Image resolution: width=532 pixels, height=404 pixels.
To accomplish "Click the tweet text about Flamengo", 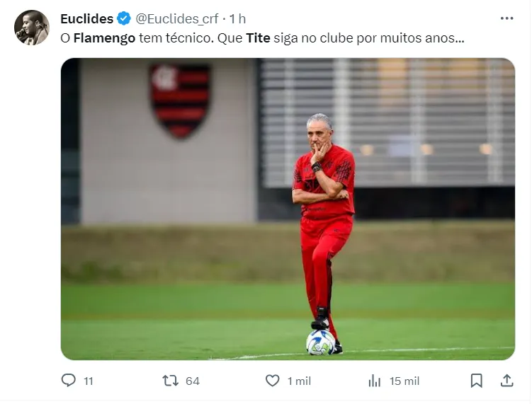I will (x=262, y=38).
